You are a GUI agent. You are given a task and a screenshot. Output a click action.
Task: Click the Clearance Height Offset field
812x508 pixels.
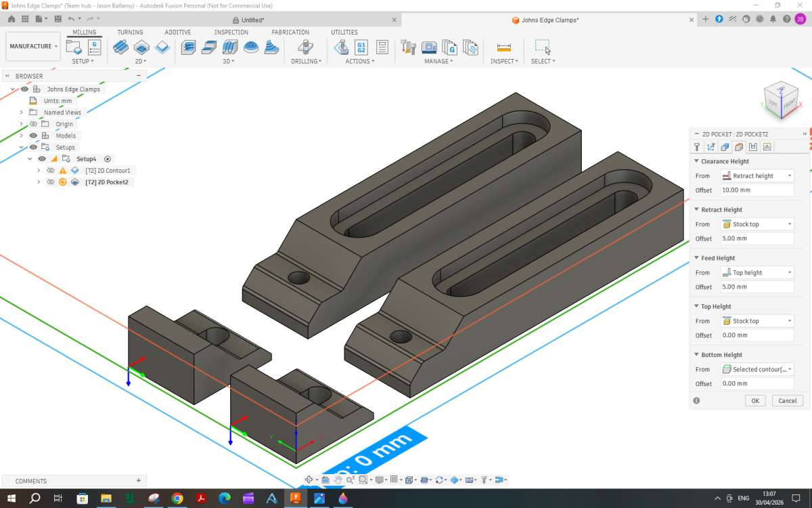(x=757, y=190)
